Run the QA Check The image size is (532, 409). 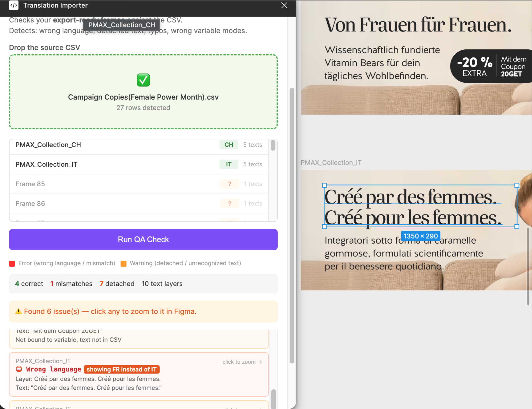point(143,239)
